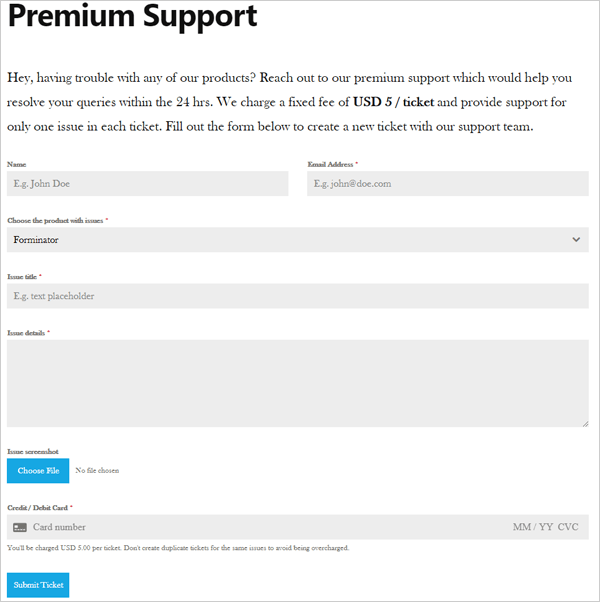This screenshot has height=602, width=600.
Task: Click the credit card icon in payment field
Action: coord(20,527)
